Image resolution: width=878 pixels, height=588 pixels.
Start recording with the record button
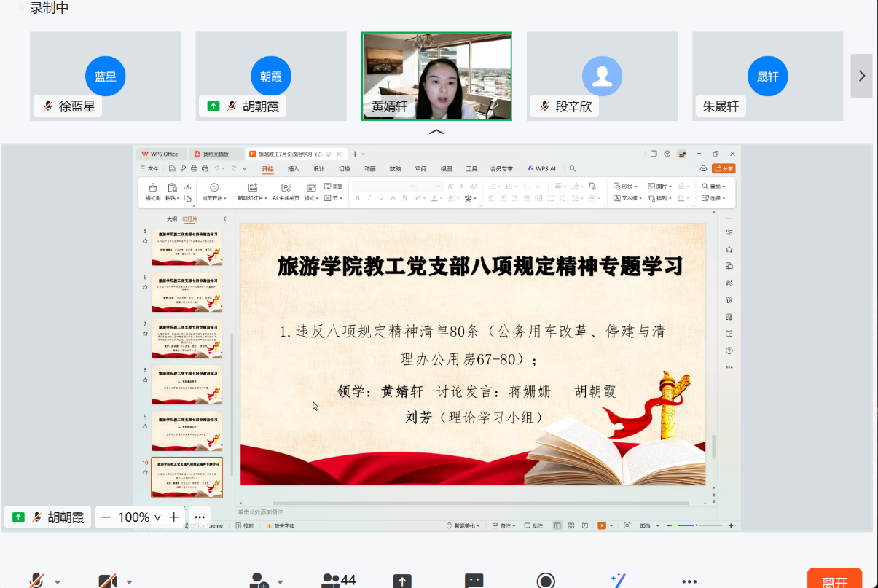[x=546, y=581]
